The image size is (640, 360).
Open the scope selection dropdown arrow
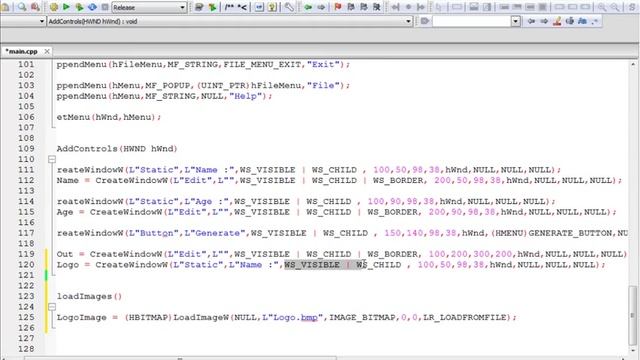point(42,21)
